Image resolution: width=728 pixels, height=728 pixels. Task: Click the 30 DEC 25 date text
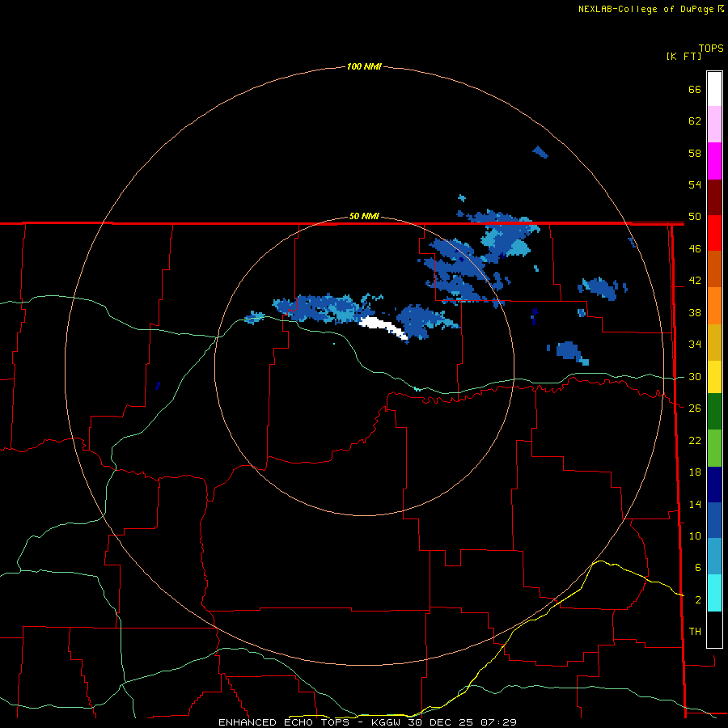pos(442,722)
